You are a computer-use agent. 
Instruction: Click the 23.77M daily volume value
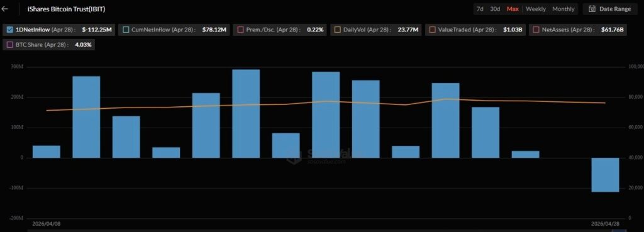tap(408, 30)
